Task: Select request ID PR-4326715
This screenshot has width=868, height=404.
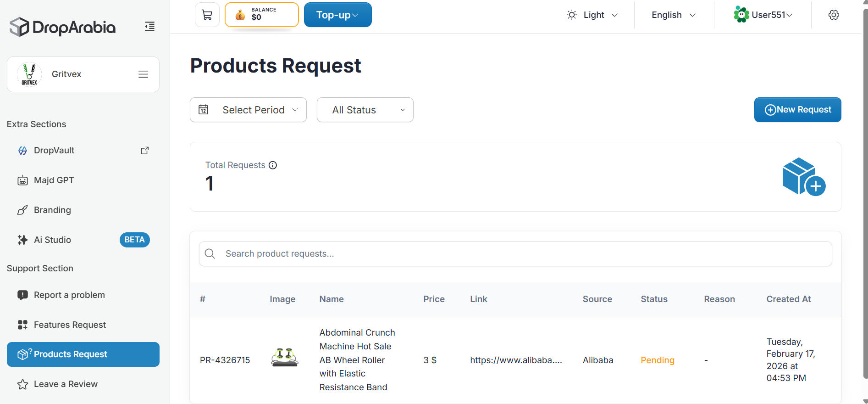Action: [225, 360]
